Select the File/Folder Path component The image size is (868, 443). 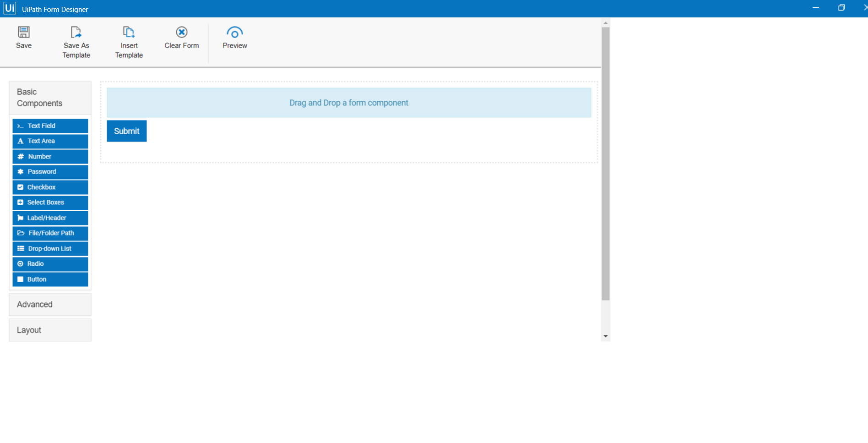pos(50,233)
